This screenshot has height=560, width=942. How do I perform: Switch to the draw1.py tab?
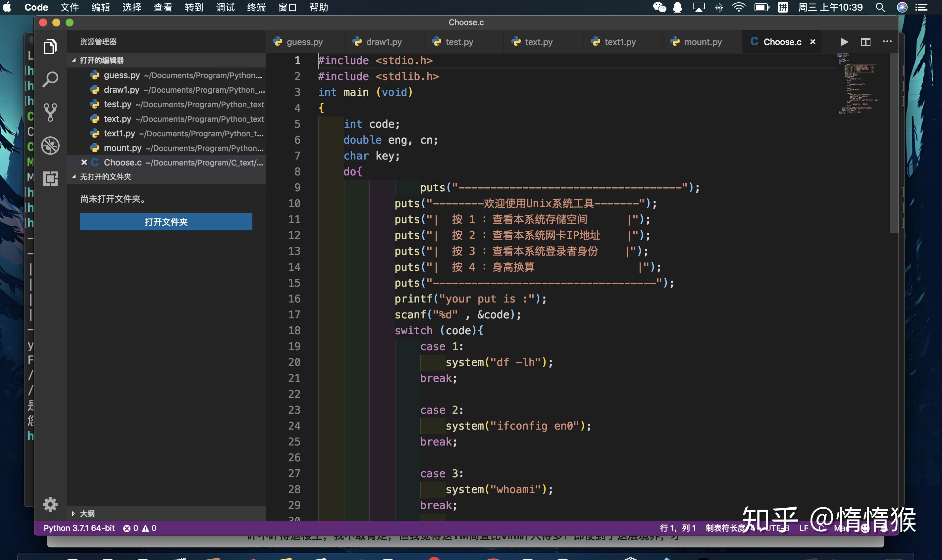pos(383,42)
